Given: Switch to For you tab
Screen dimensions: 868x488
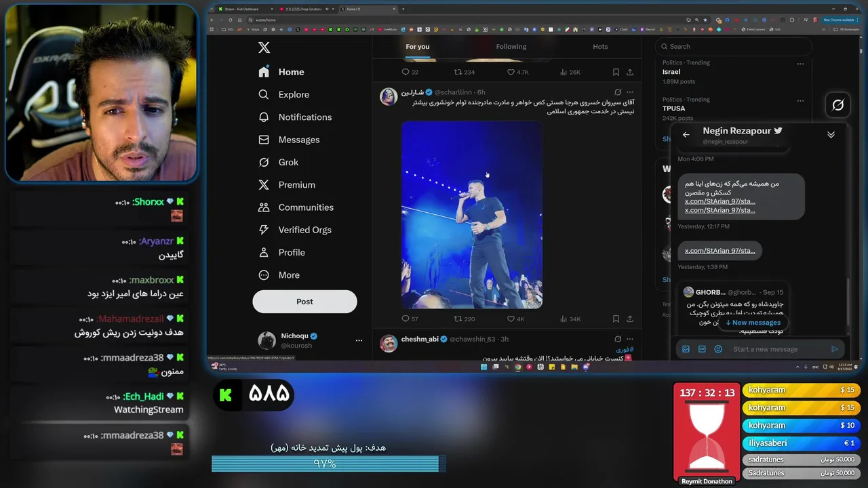Looking at the screenshot, I should (x=418, y=47).
